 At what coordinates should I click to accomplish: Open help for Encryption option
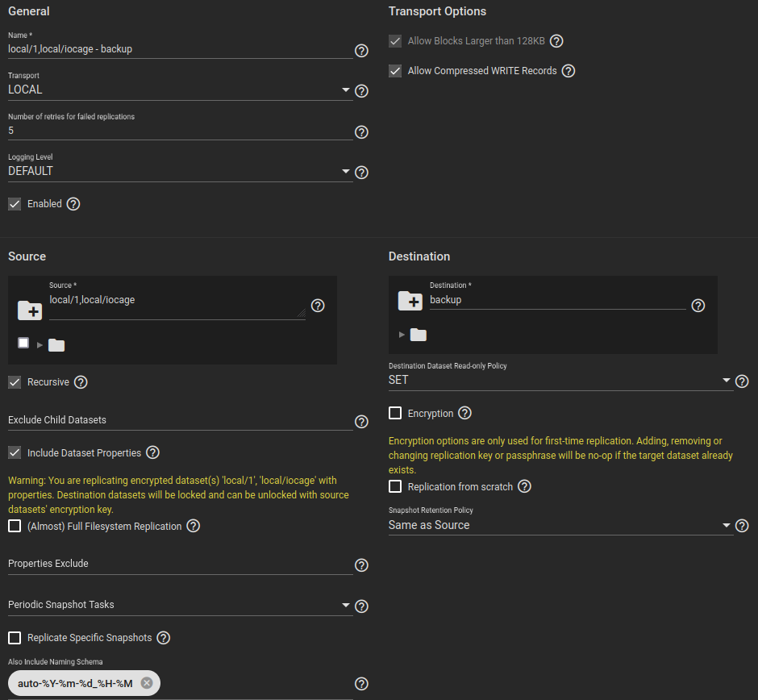(464, 414)
